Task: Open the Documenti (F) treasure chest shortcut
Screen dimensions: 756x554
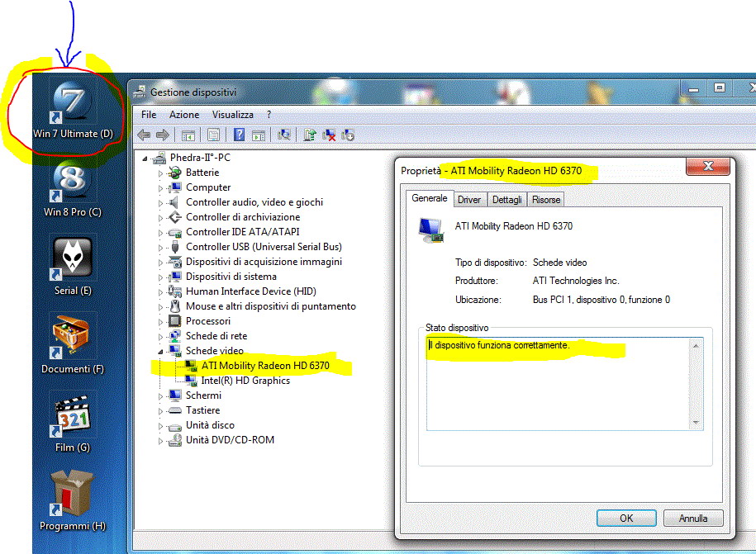Action: (x=73, y=344)
